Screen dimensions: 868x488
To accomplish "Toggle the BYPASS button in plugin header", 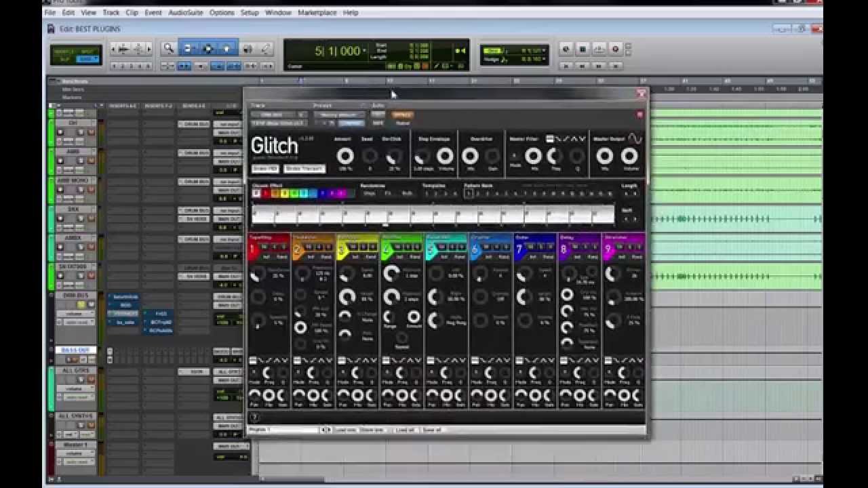I will (x=402, y=115).
